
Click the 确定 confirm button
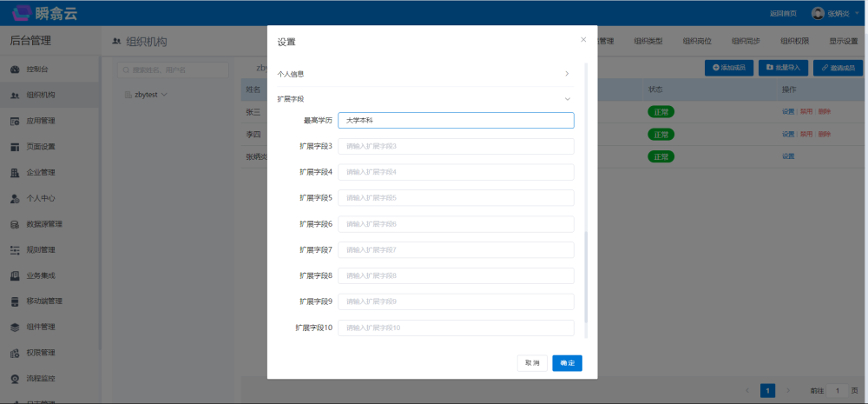tap(567, 363)
